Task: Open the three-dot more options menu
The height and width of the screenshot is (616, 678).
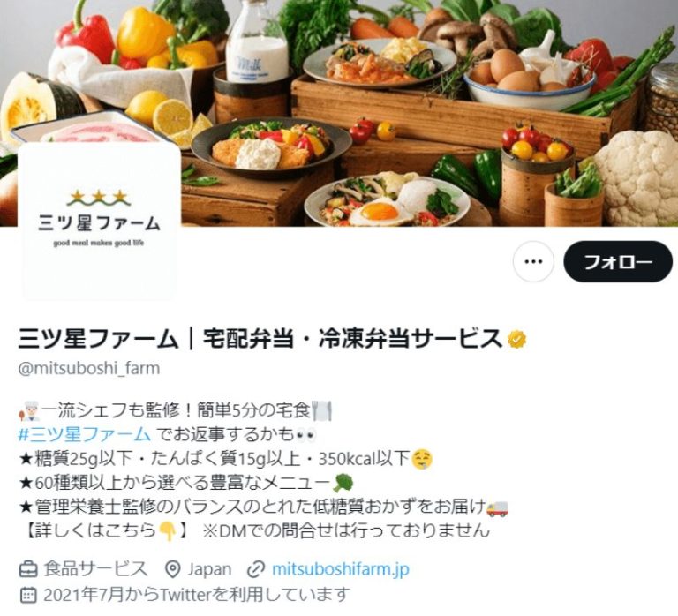Action: coord(533,261)
